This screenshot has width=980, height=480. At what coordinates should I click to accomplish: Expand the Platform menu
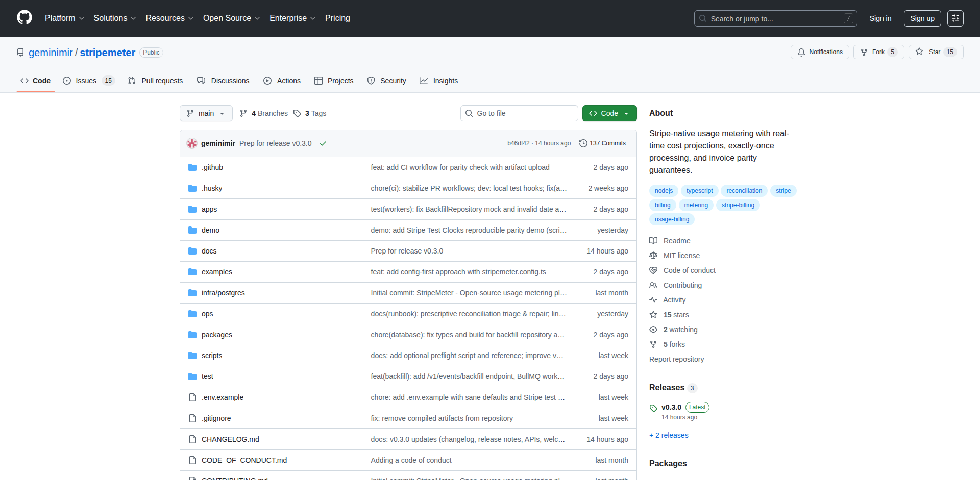64,18
